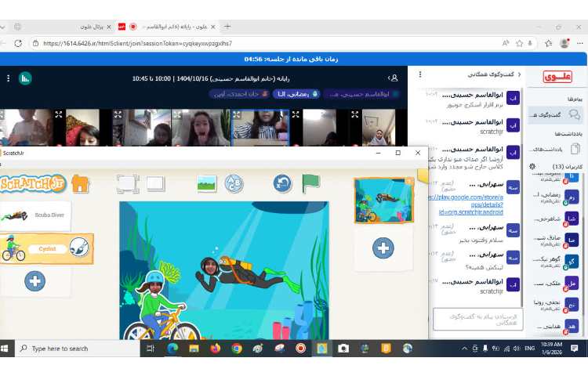Viewport: 588px width, 376px height.
Task: Select user ملکی in users list
Action: pos(555,283)
